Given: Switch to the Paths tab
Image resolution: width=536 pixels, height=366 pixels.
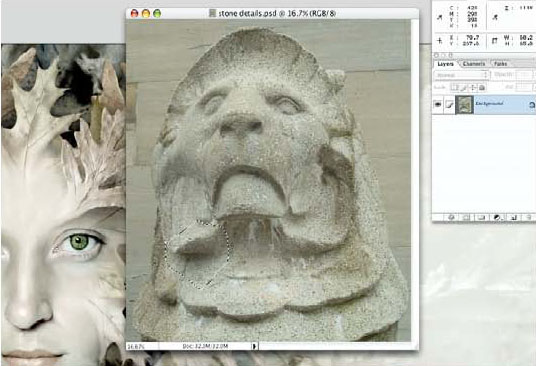Looking at the screenshot, I should pyautogui.click(x=500, y=64).
